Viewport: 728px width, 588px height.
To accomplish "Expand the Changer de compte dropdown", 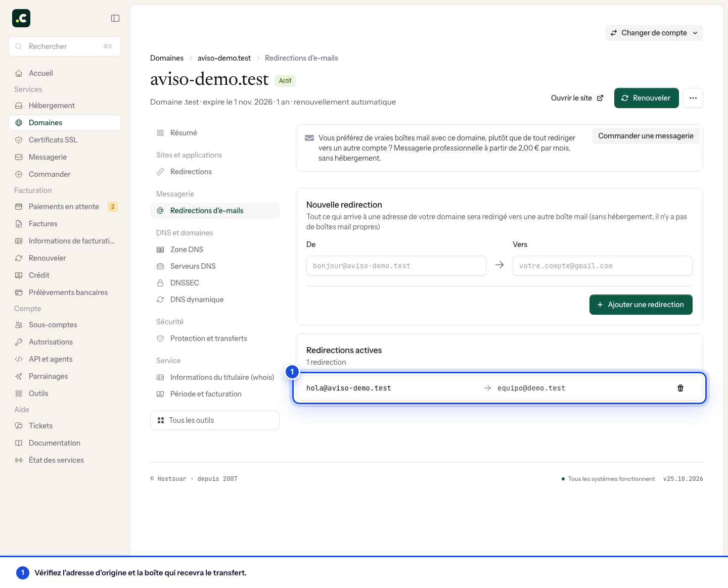I will [654, 33].
